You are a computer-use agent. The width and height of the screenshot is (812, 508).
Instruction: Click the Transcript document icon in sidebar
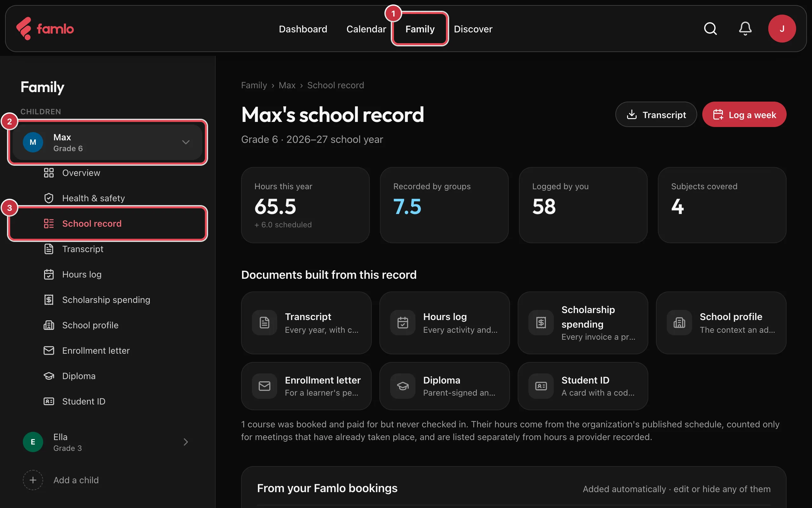click(49, 249)
